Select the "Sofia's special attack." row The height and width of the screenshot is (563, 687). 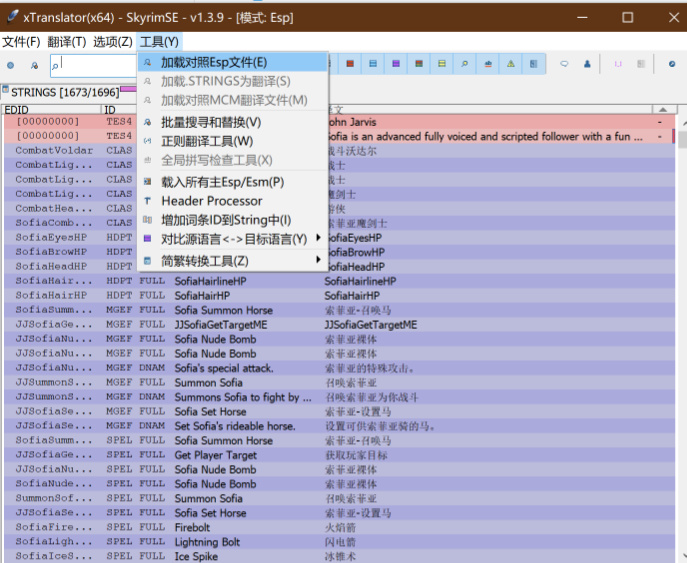point(340,368)
